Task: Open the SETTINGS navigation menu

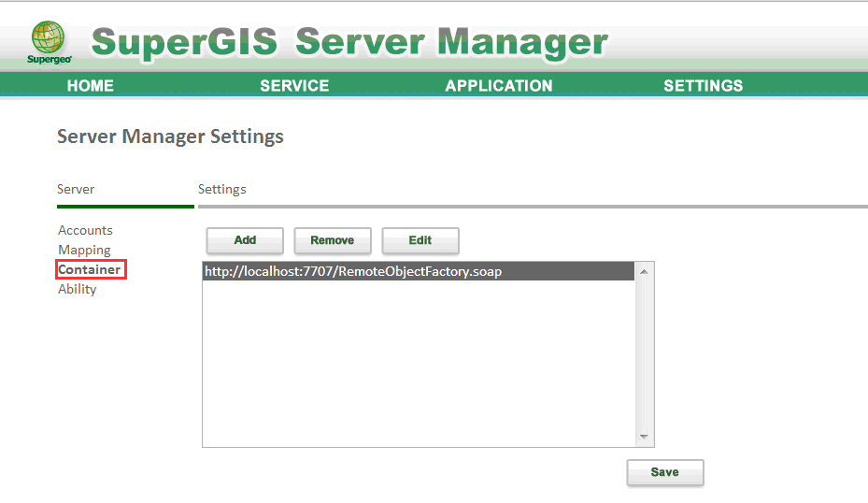Action: [703, 85]
